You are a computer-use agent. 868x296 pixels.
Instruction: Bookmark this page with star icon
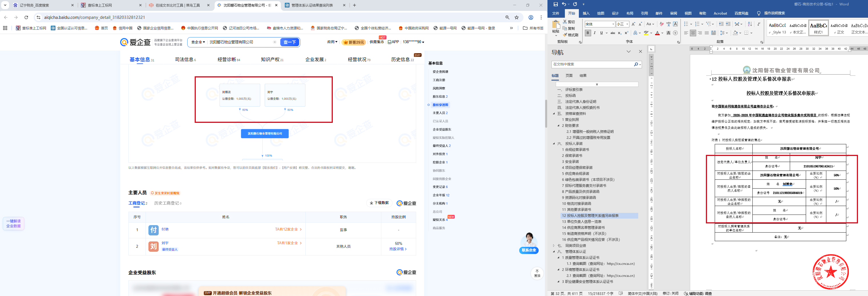[517, 17]
